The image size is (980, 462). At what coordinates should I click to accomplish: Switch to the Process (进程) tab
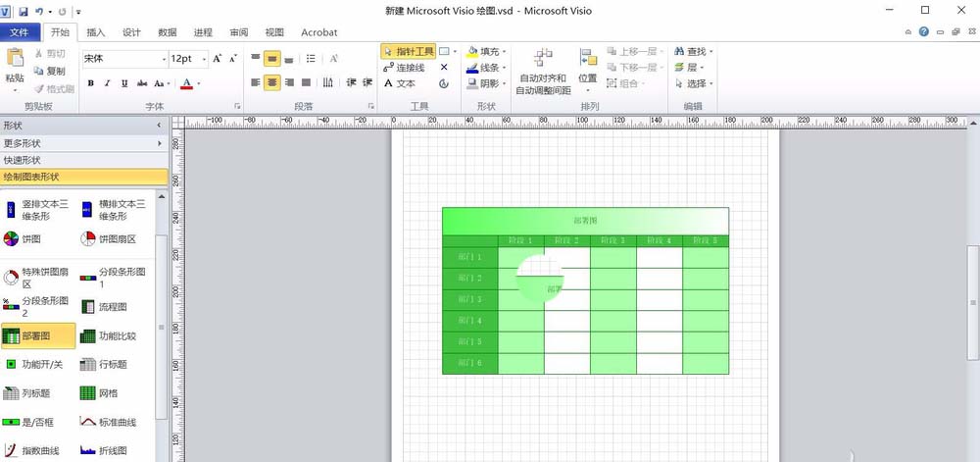(203, 32)
